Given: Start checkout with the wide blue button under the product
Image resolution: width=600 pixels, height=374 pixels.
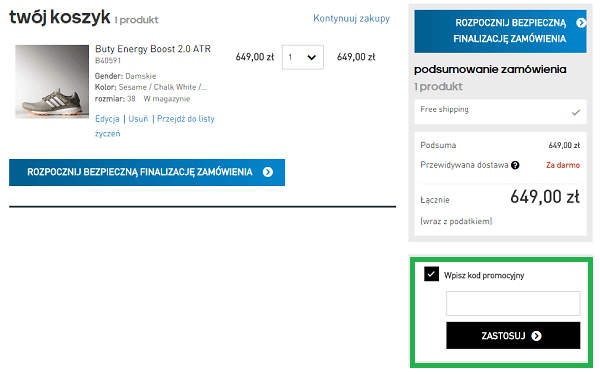Looking at the screenshot, I should pyautogui.click(x=147, y=172).
